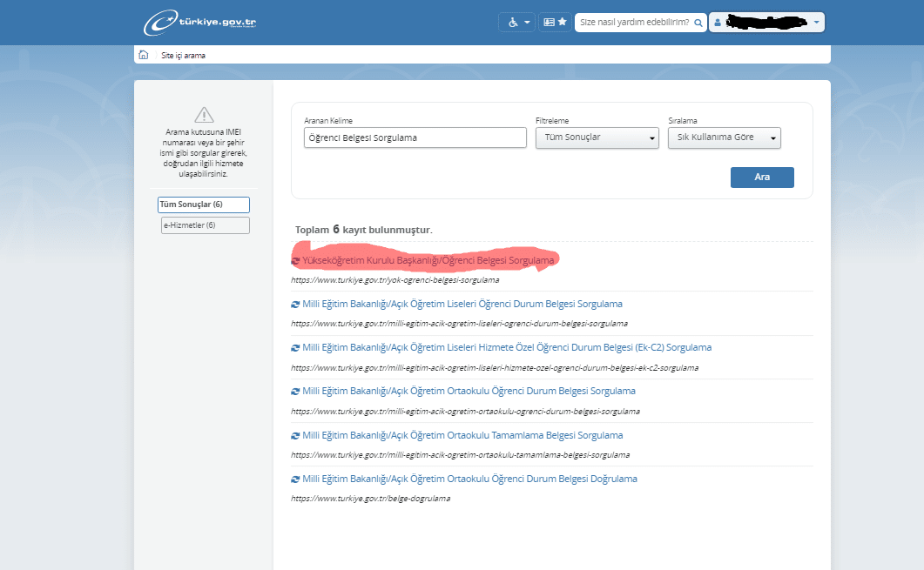Click the ek-c2-sorgulama URL text
The image size is (924, 570).
tap(495, 368)
